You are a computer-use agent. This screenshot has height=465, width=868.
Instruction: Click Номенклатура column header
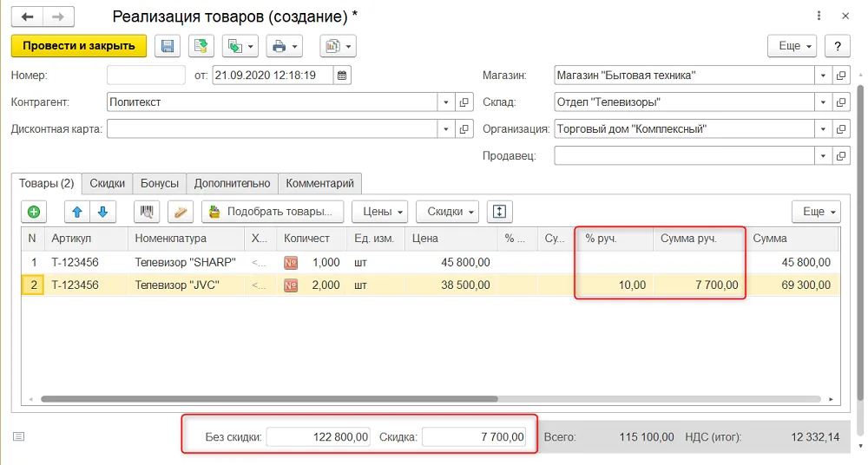[x=186, y=239]
